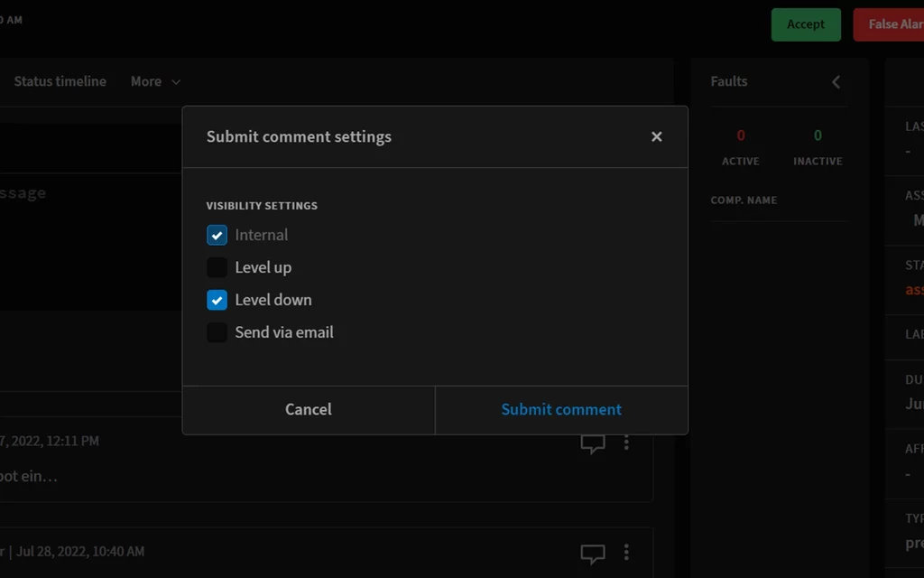Click the green Accept button
The width and height of the screenshot is (924, 578).
pos(805,24)
